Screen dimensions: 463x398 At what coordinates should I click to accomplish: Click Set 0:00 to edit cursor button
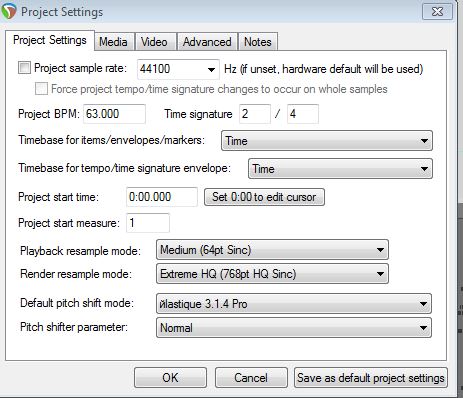pyautogui.click(x=264, y=197)
